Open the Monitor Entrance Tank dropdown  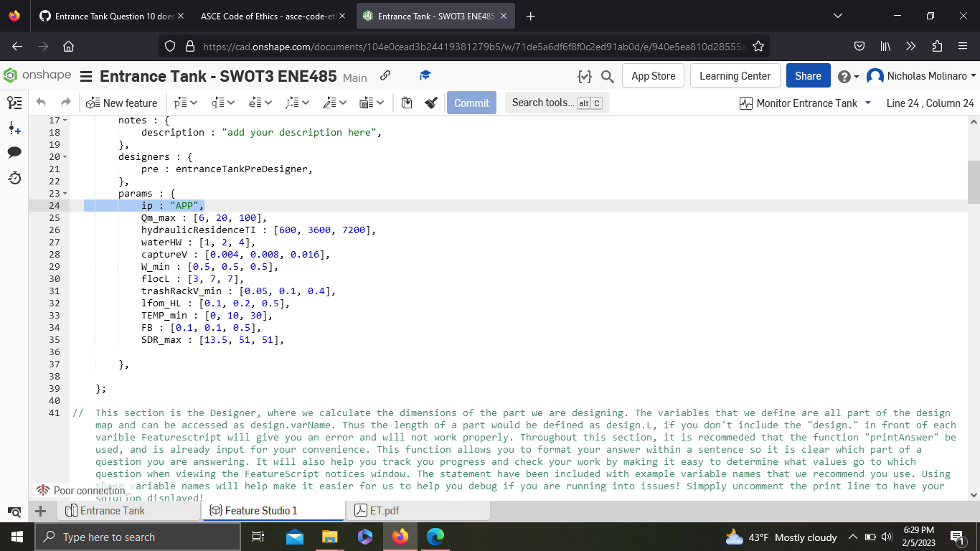tap(804, 103)
